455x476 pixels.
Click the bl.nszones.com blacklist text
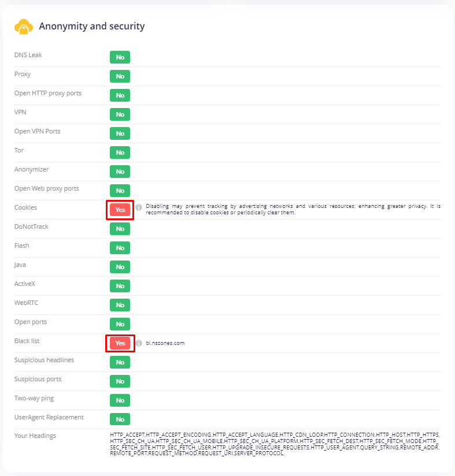165,343
